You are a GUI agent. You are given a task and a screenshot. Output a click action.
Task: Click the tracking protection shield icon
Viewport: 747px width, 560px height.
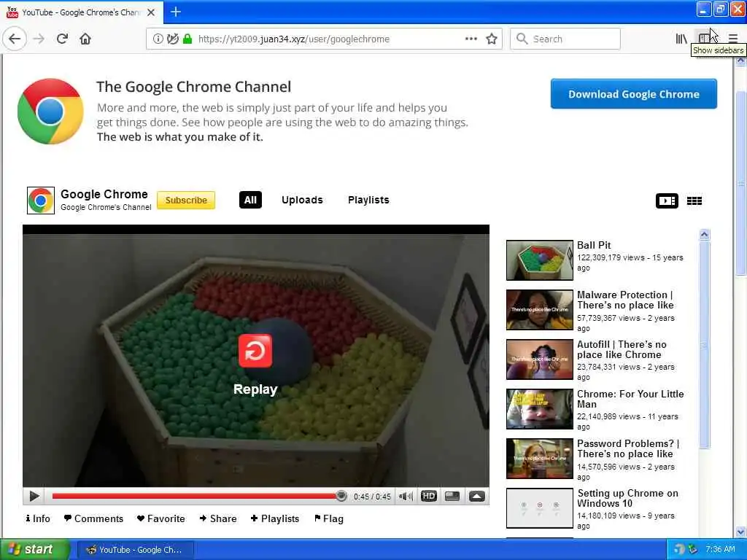[172, 39]
